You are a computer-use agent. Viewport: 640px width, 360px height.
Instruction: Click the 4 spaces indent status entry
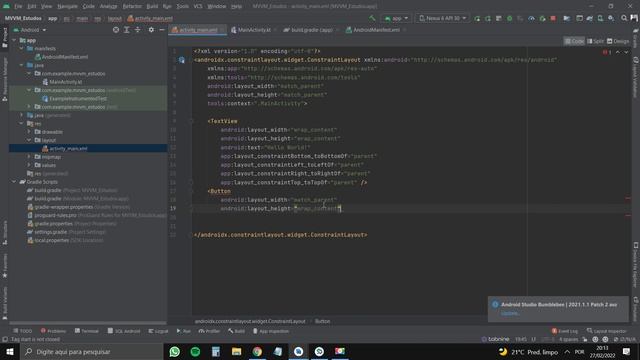pyautogui.click(x=568, y=339)
